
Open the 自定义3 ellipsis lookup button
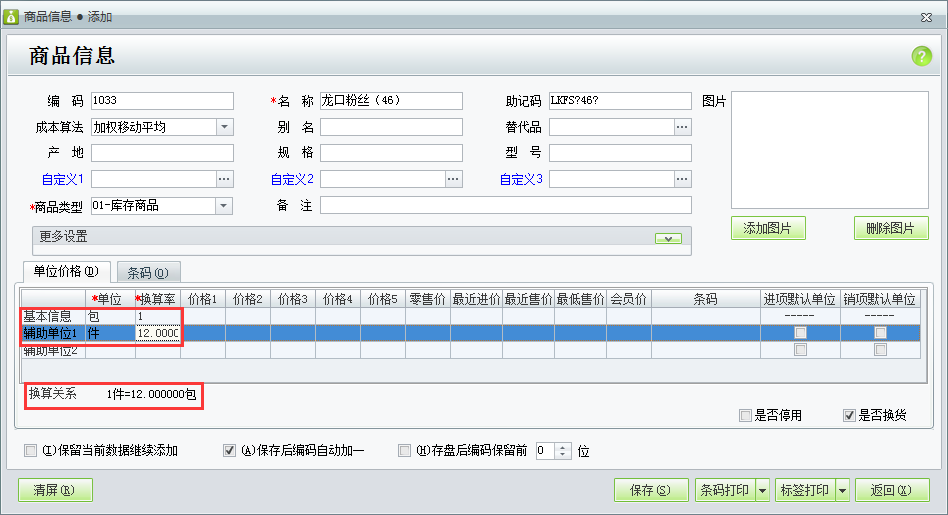coord(682,179)
